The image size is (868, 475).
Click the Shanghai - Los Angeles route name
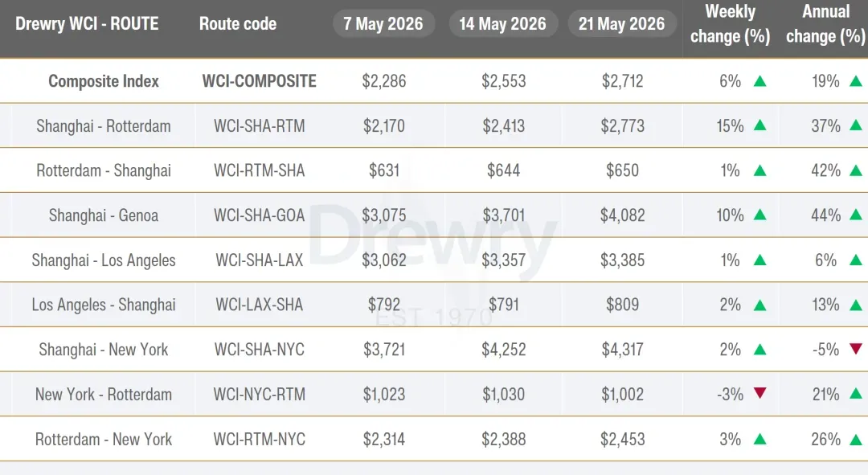(104, 260)
